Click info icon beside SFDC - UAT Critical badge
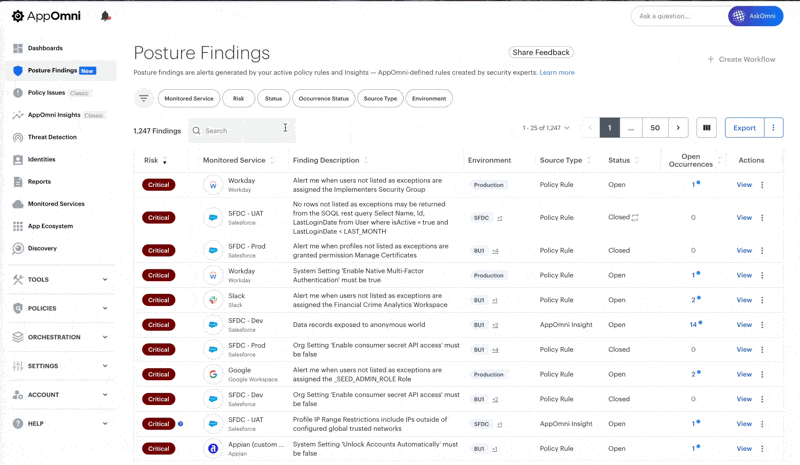 point(181,424)
